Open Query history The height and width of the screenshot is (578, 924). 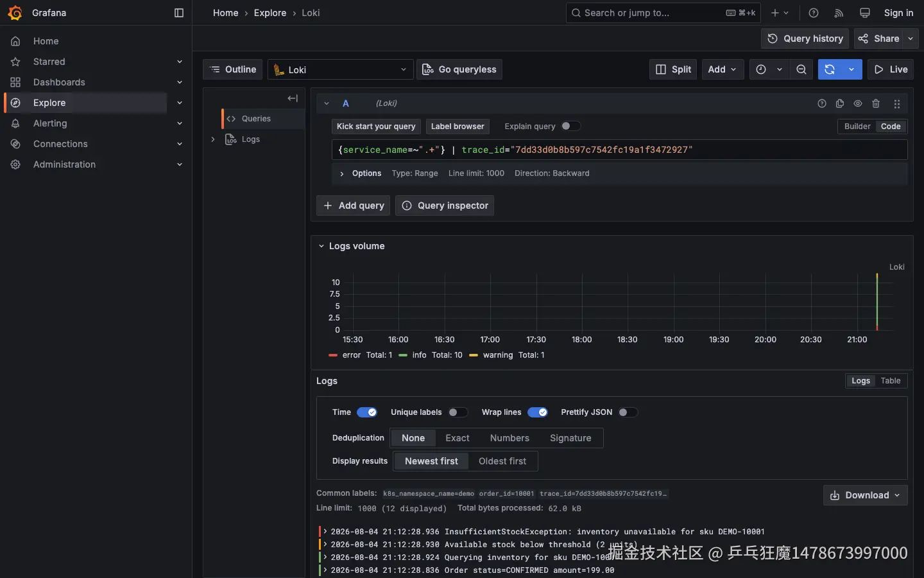pyautogui.click(x=805, y=39)
